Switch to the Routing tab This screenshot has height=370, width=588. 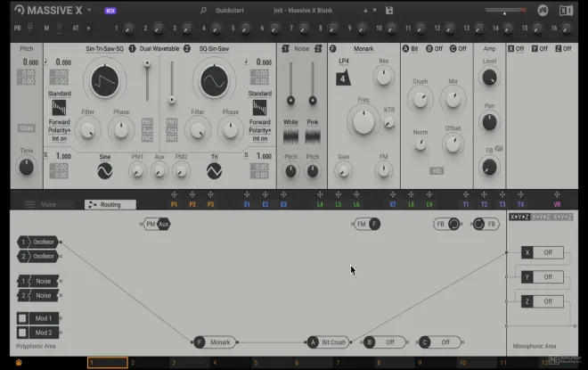(110, 204)
